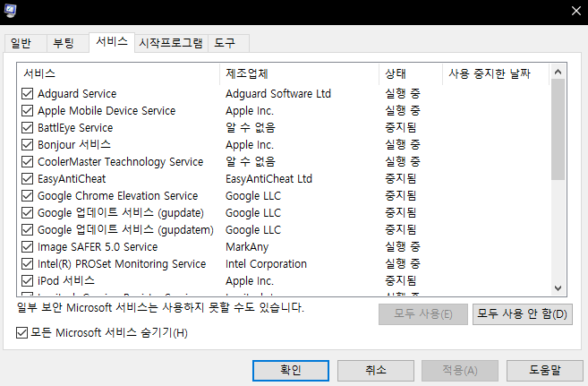The image size is (588, 386).
Task: Click 중지됨 status of BattlEye Service
Action: click(400, 127)
